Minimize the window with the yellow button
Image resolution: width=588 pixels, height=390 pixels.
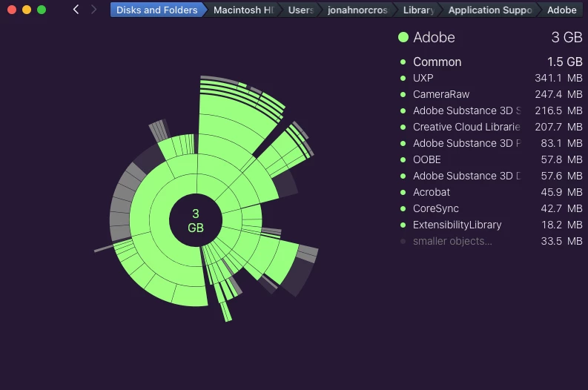pos(27,10)
